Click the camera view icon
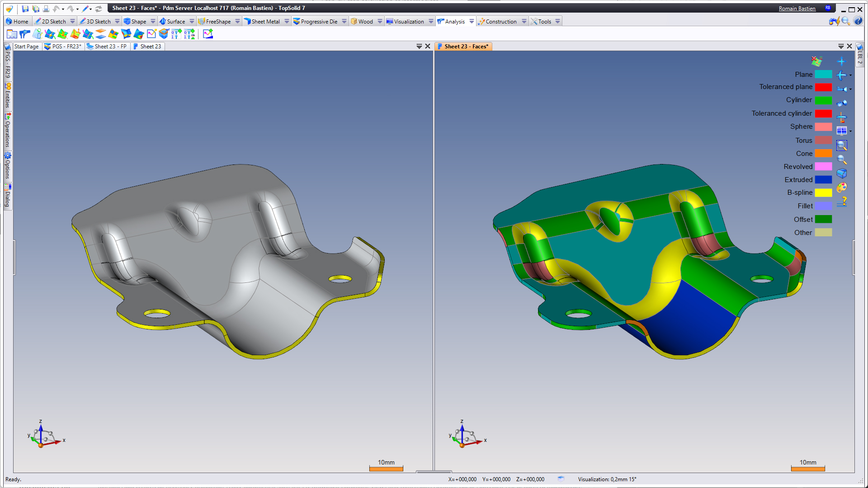Viewport: 868px width, 488px height. tap(841, 103)
